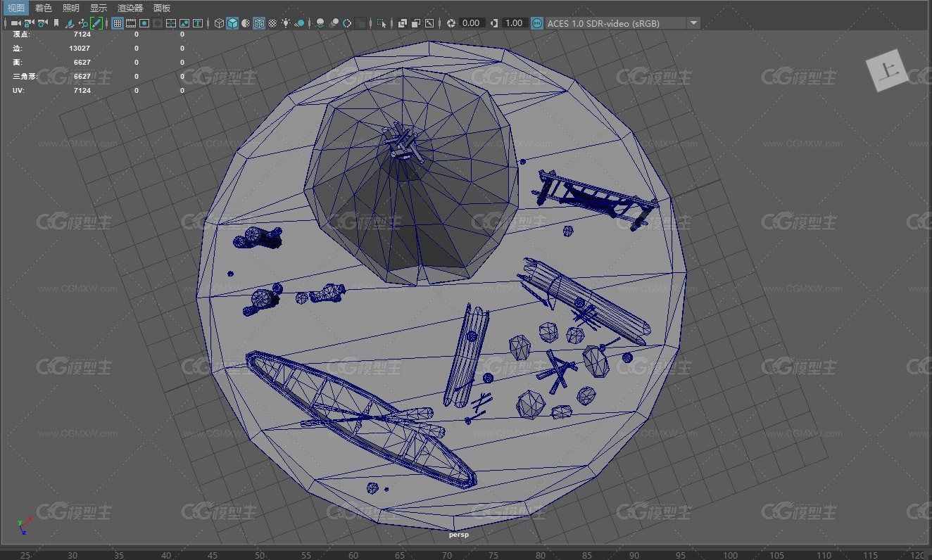Open the 显示 (Show) panel menu
The height and width of the screenshot is (560, 932).
pyautogui.click(x=99, y=8)
